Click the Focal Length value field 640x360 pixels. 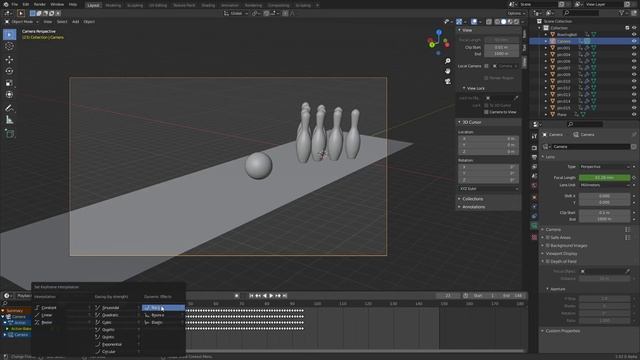pos(604,178)
